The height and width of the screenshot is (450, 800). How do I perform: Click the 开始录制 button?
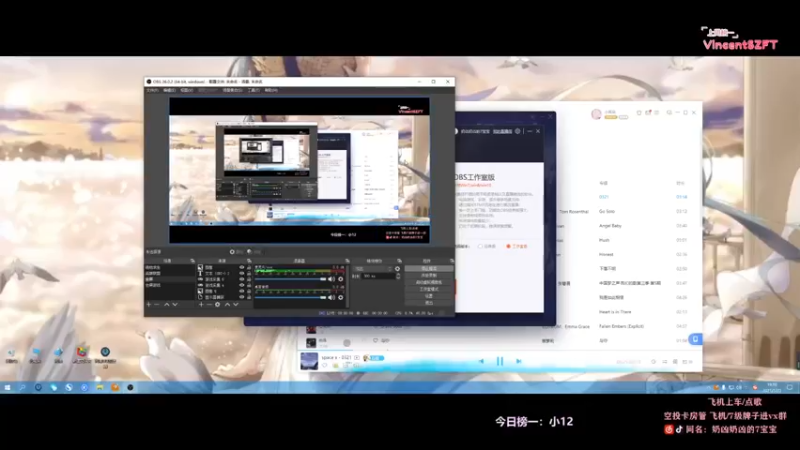pos(429,276)
